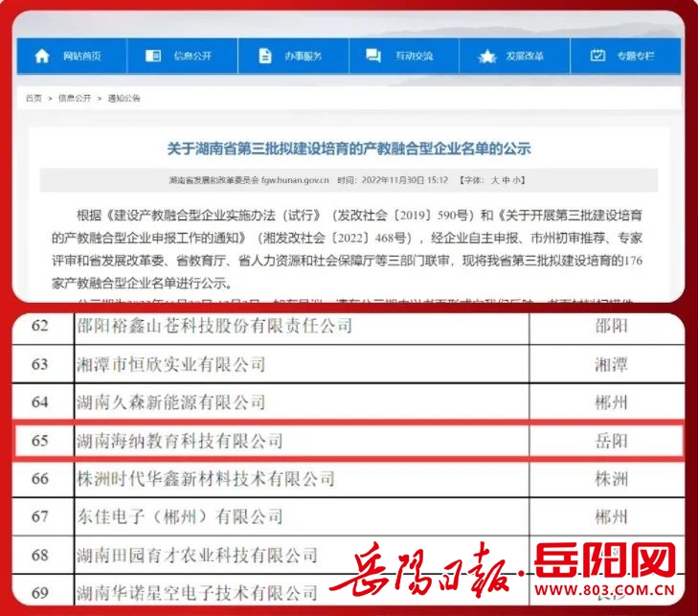Click city cell 岳阳 in row 65
The image size is (698, 616).
pyautogui.click(x=611, y=441)
